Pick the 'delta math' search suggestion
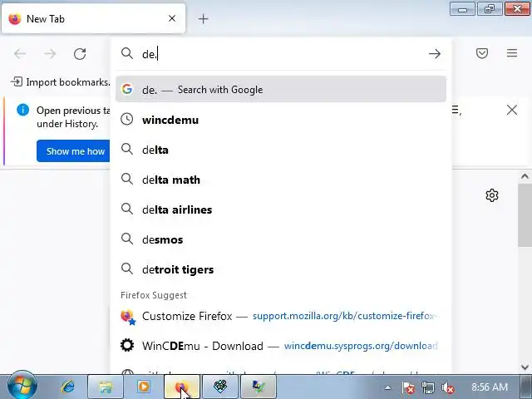Viewport: 532px width, 399px height. (x=281, y=180)
